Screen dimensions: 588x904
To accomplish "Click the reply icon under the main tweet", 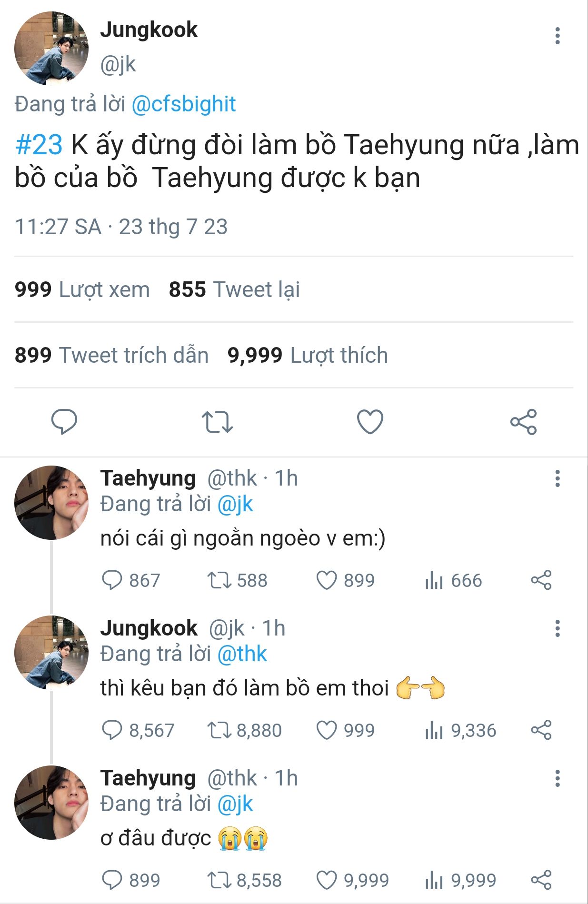I will (64, 421).
